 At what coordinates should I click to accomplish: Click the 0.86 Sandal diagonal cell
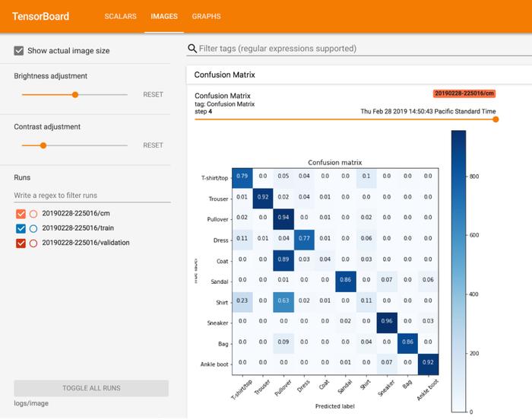click(346, 282)
